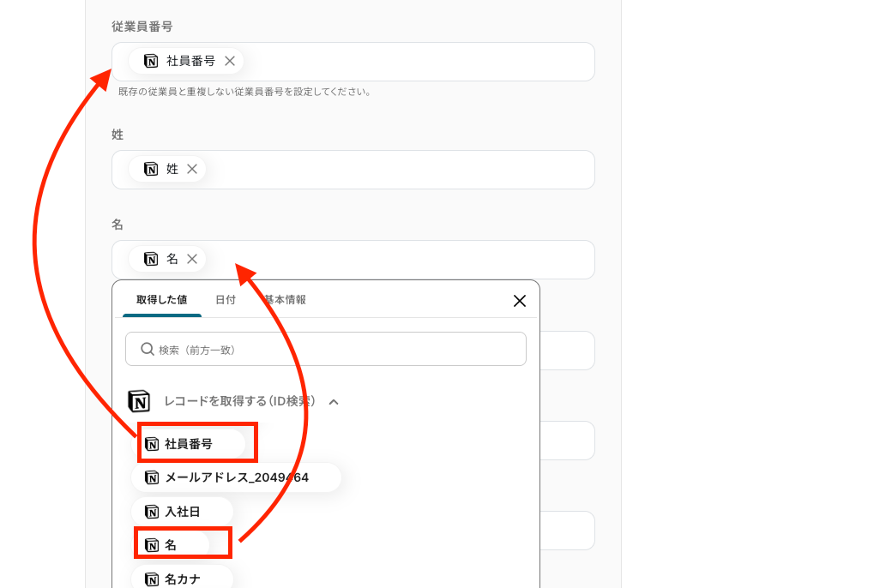
Task: Choose the 名 value in the list
Action: tap(171, 545)
